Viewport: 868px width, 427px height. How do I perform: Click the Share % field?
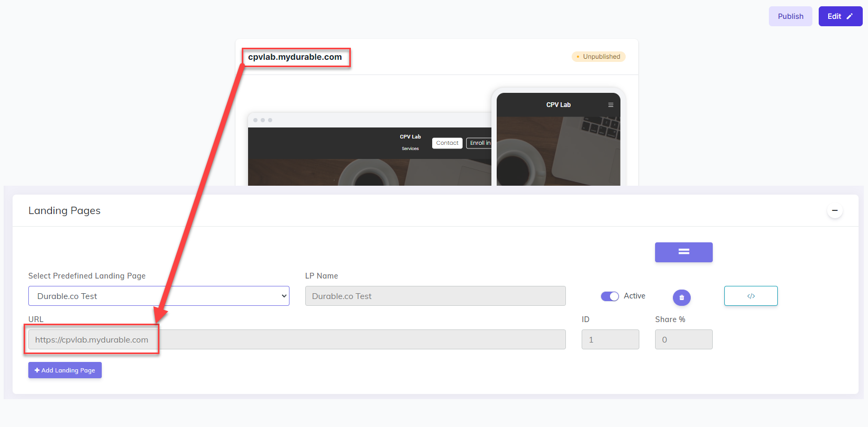[x=684, y=339]
